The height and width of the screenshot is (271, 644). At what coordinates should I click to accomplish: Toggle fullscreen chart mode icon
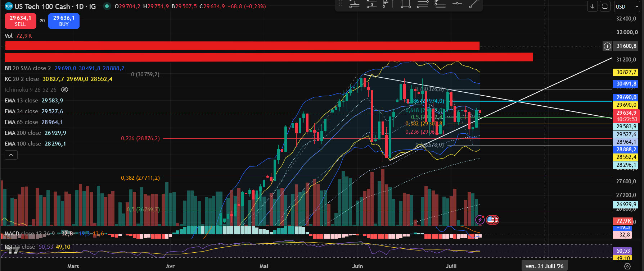(605, 6)
